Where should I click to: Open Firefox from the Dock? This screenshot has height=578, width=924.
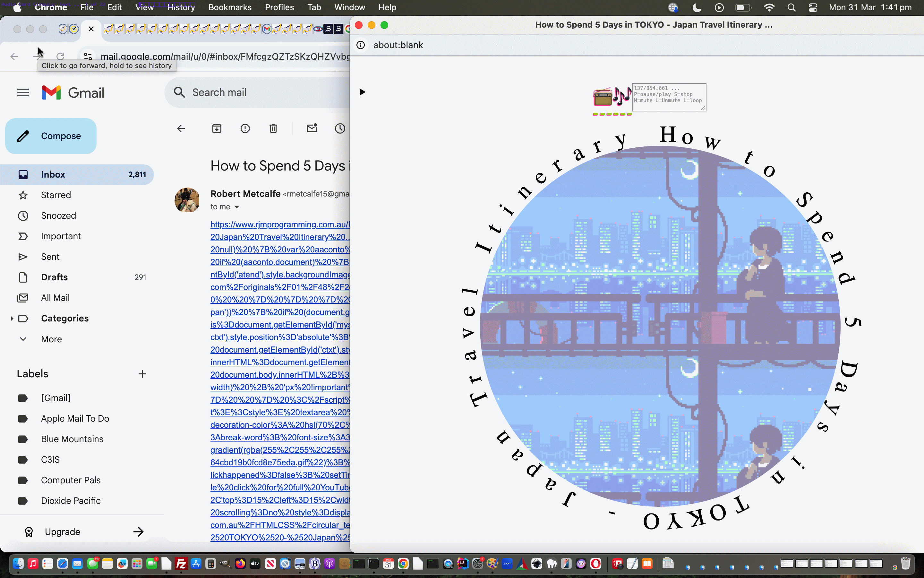coord(240,564)
